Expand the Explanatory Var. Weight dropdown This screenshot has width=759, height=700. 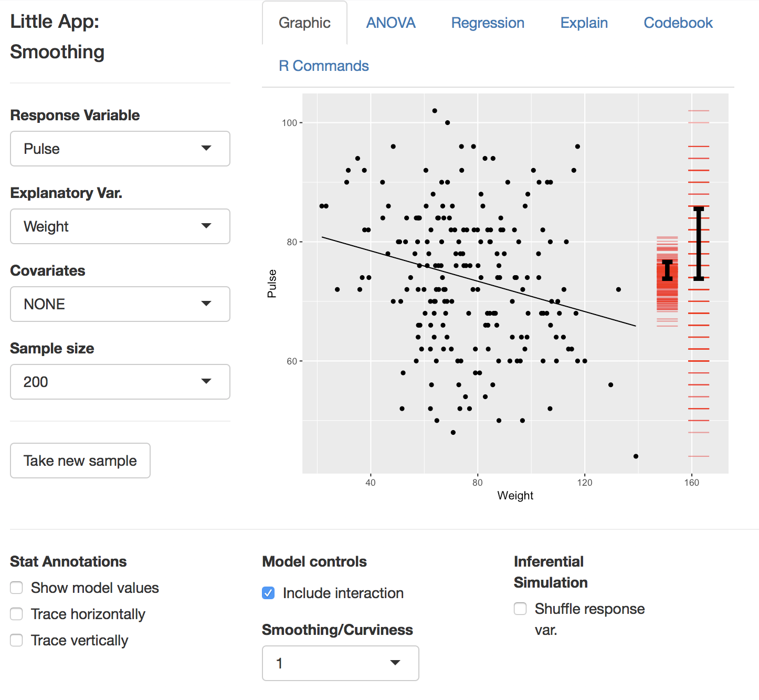tap(120, 226)
